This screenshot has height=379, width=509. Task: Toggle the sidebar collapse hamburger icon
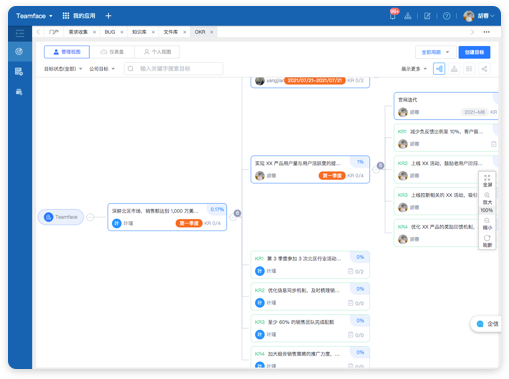[20, 33]
